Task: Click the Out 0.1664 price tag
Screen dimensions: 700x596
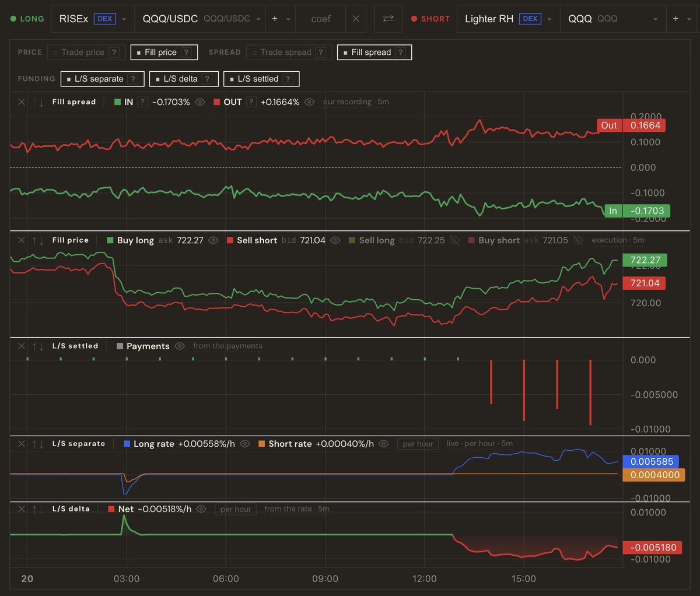Action: (631, 125)
